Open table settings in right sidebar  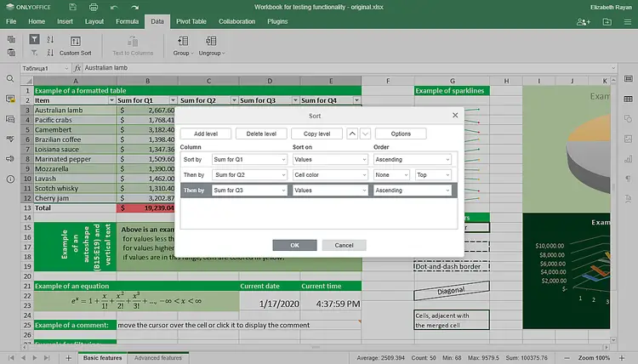629,99
